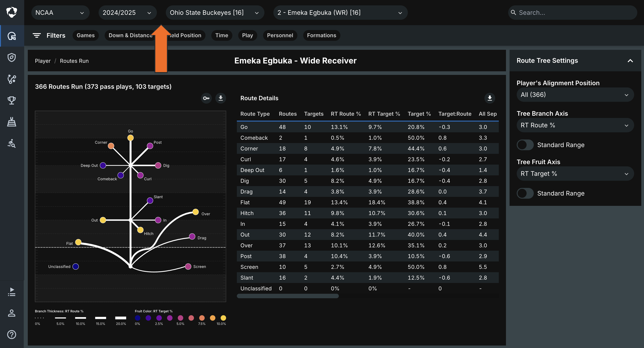
Task: Sort by the RT Route % column
Action: pyautogui.click(x=346, y=114)
